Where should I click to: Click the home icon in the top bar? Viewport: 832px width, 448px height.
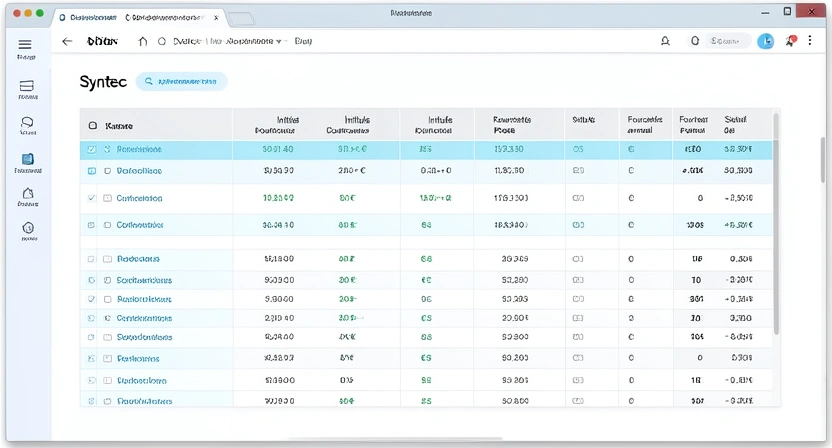pyautogui.click(x=142, y=42)
